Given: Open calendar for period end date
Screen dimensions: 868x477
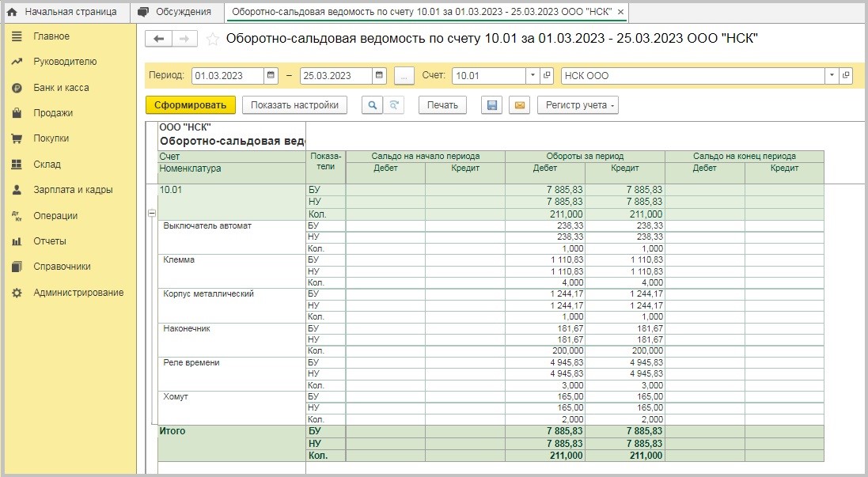Looking at the screenshot, I should 379,76.
